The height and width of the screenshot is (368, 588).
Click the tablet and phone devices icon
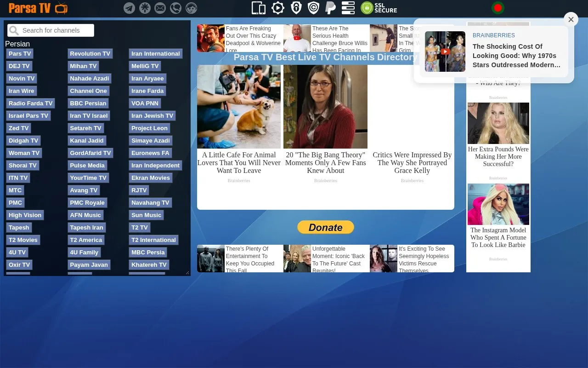pyautogui.click(x=259, y=8)
